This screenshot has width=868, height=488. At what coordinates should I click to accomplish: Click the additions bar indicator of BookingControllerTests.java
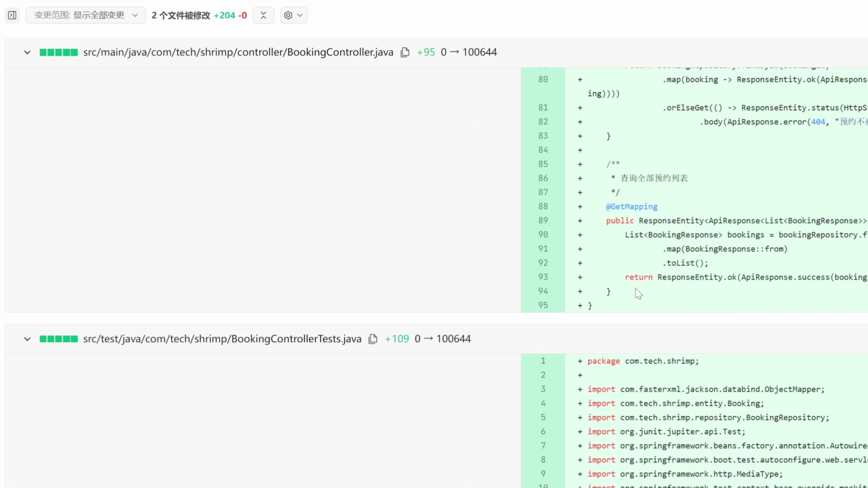coord(59,339)
